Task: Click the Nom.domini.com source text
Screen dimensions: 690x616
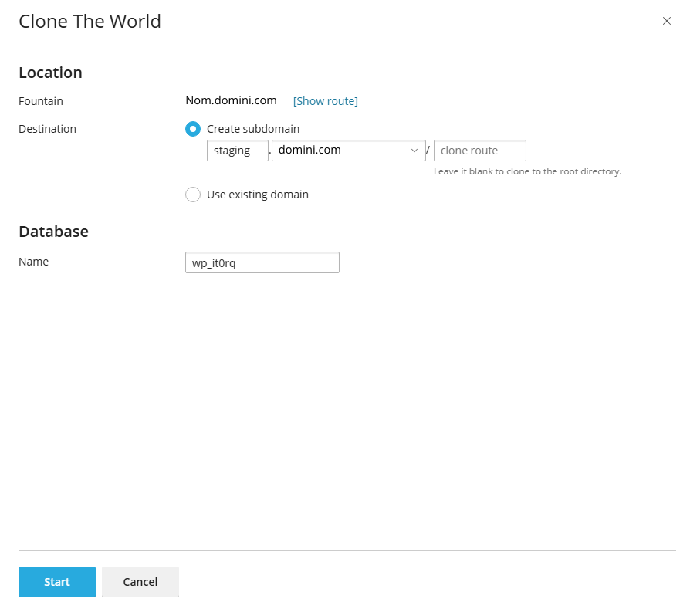Action: pyautogui.click(x=231, y=100)
